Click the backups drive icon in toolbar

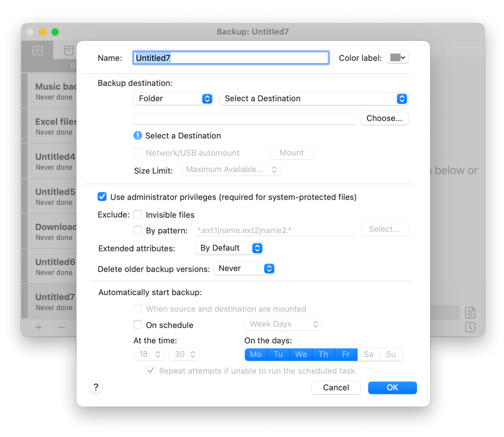[x=37, y=50]
